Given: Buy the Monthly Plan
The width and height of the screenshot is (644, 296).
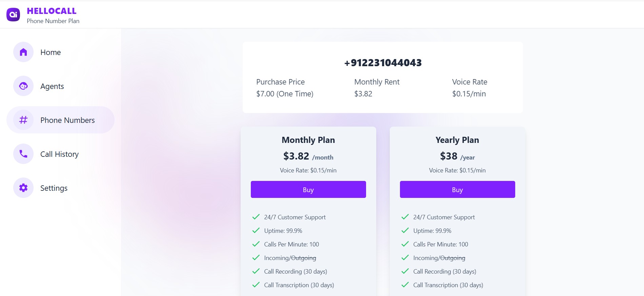Looking at the screenshot, I should coord(308,189).
